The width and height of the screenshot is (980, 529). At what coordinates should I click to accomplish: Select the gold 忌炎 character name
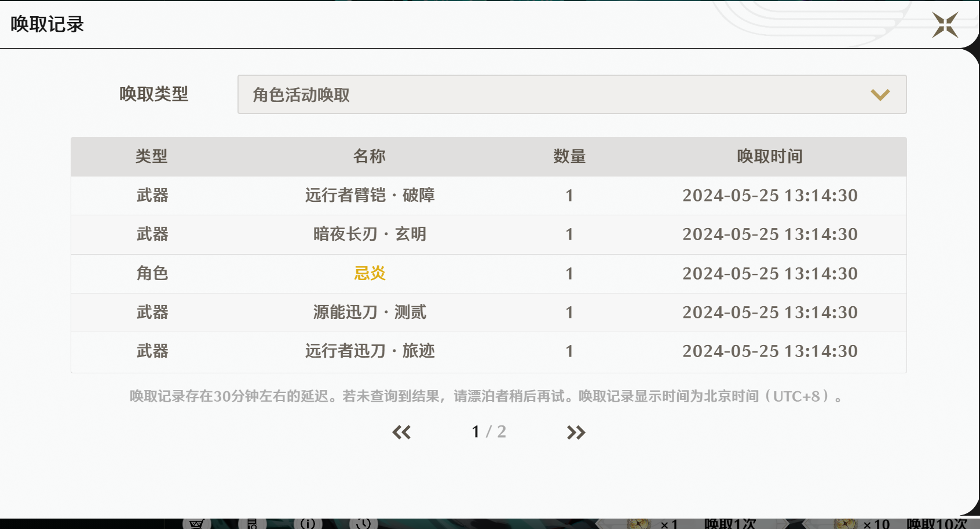[x=370, y=273]
